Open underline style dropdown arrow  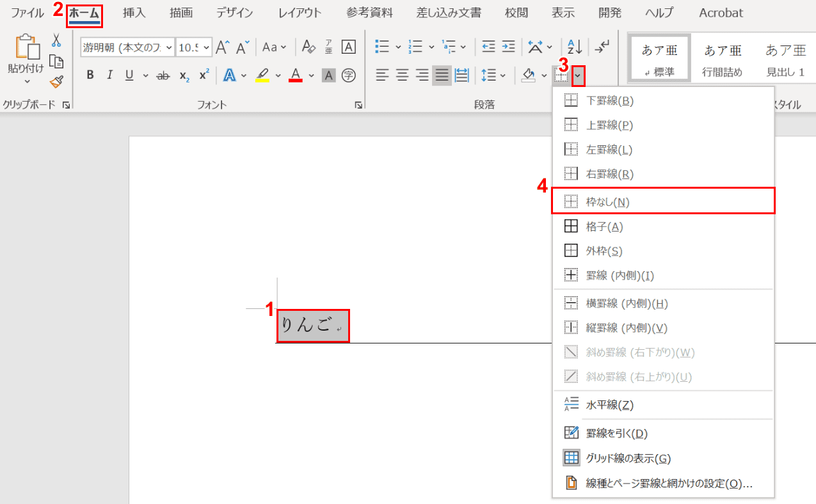click(x=145, y=75)
